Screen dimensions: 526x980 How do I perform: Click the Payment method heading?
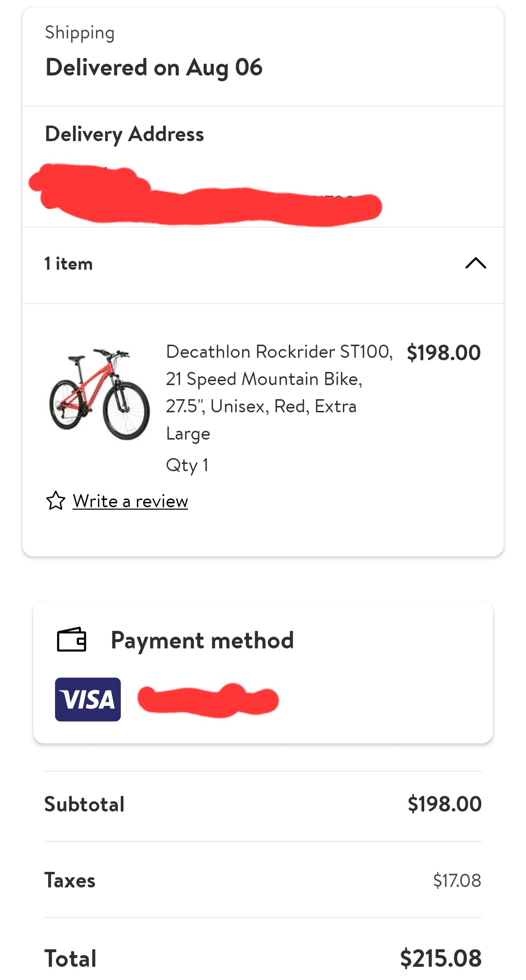pyautogui.click(x=202, y=640)
